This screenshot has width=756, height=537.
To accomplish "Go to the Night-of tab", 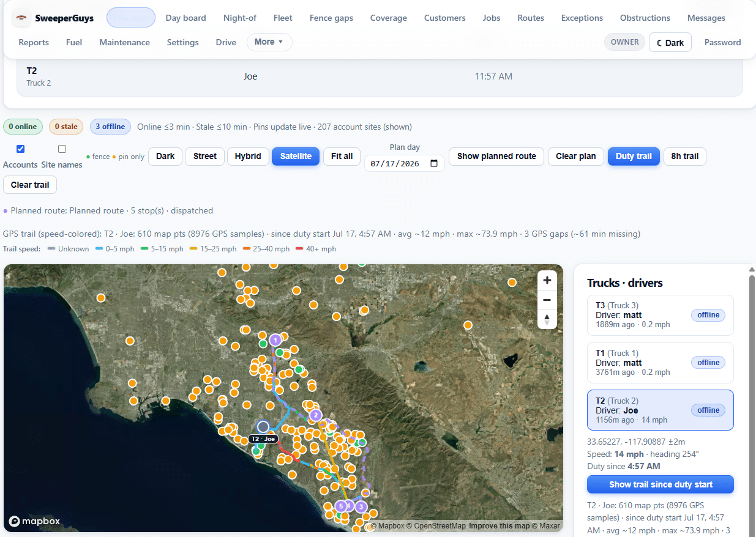I will click(240, 18).
